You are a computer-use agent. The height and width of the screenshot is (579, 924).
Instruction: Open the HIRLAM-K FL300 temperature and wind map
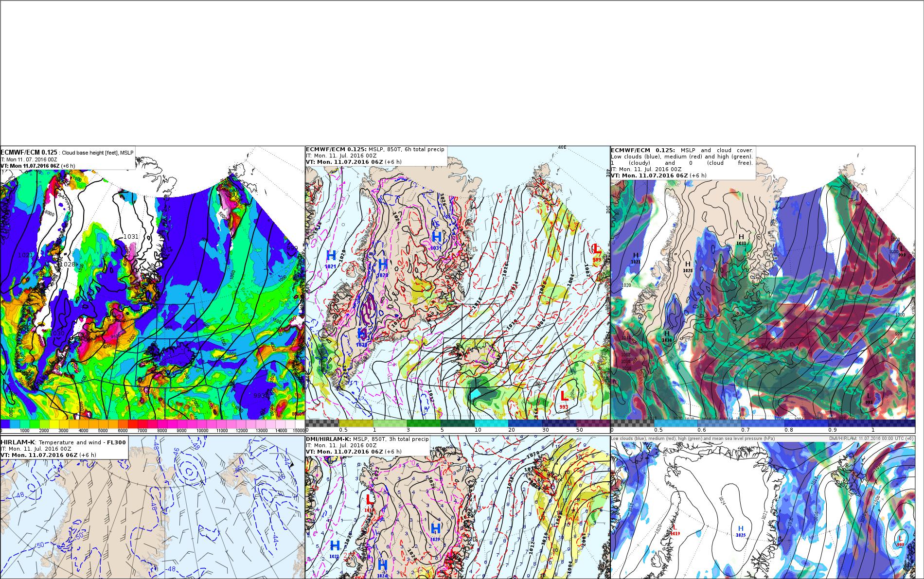click(x=152, y=507)
